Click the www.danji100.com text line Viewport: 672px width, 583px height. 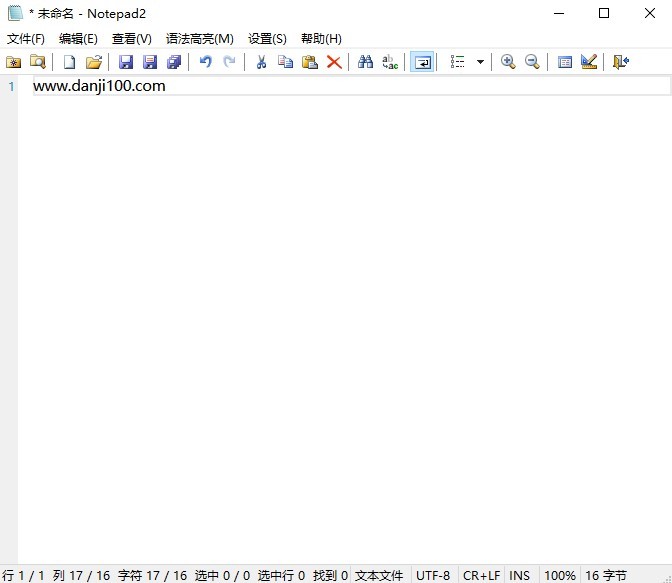[x=99, y=86]
